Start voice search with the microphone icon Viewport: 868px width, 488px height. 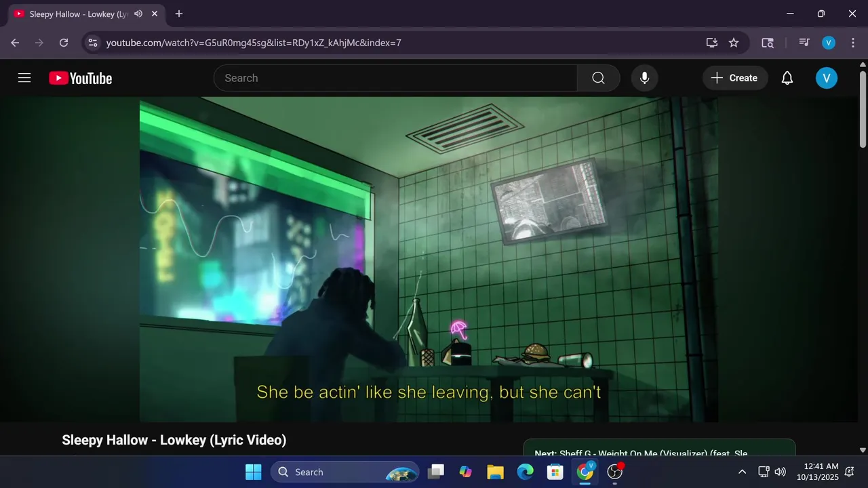click(644, 78)
